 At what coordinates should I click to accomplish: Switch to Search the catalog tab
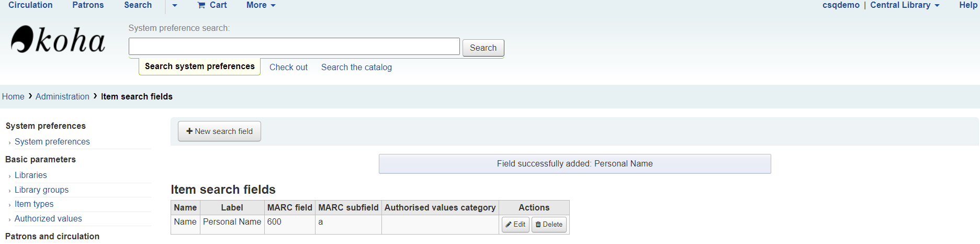pyautogui.click(x=356, y=67)
